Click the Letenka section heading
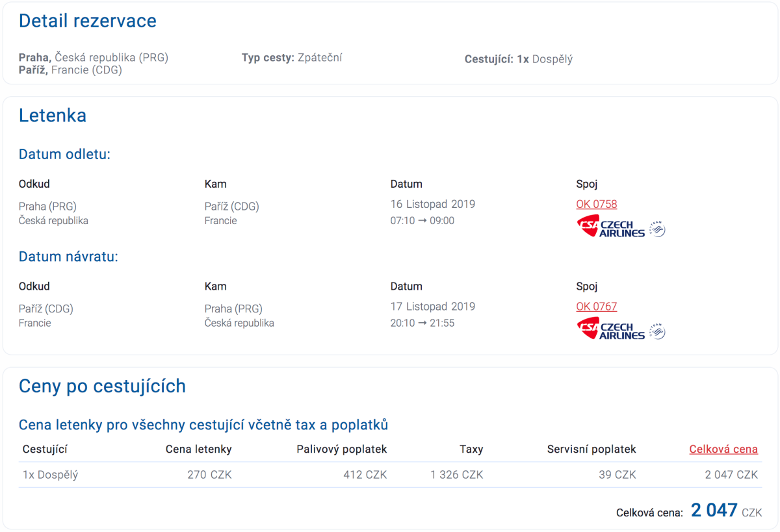780x532 pixels. [53, 116]
